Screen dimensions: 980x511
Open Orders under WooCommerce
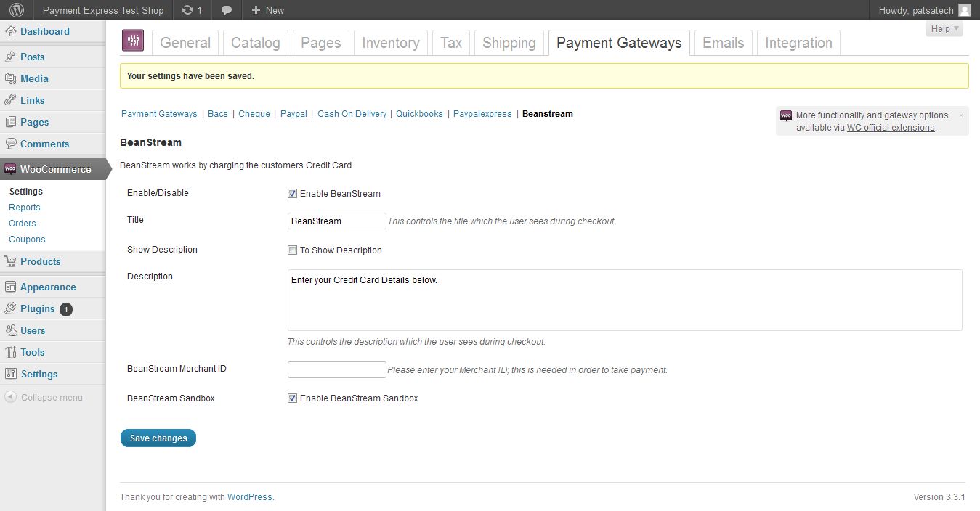(x=23, y=224)
